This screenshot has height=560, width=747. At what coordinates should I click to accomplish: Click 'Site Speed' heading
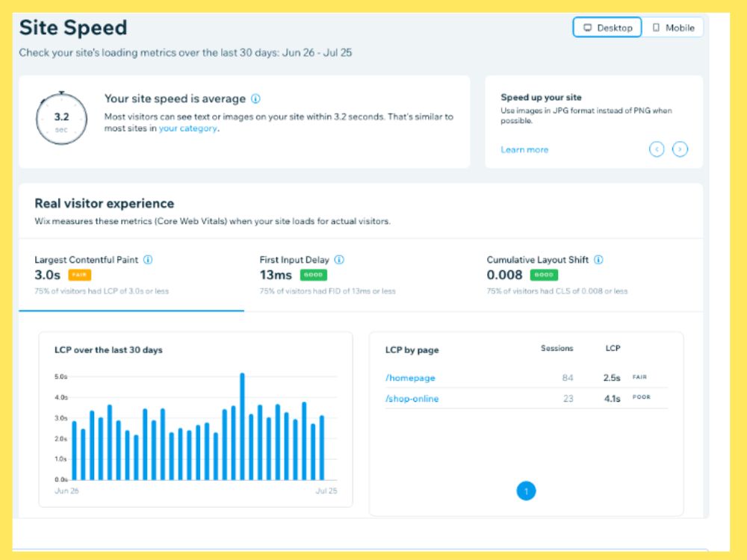[73, 28]
